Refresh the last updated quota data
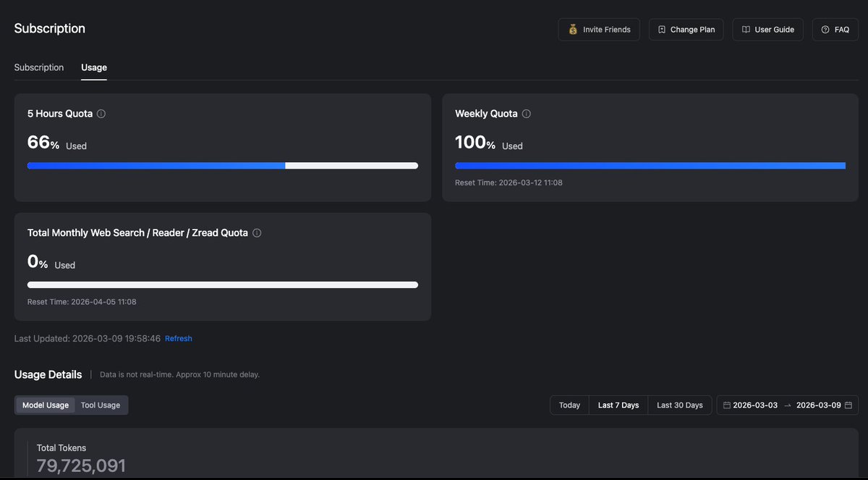The width and height of the screenshot is (868, 480). coord(179,338)
